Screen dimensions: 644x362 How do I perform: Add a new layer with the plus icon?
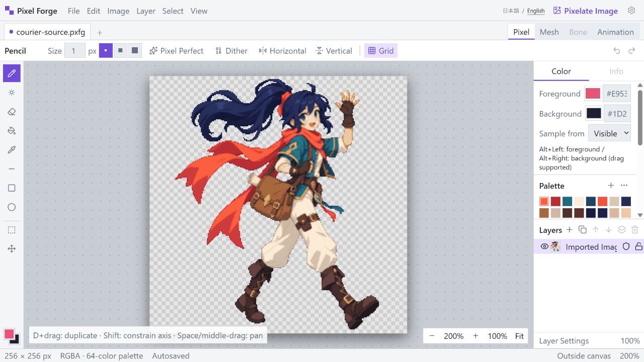click(570, 230)
